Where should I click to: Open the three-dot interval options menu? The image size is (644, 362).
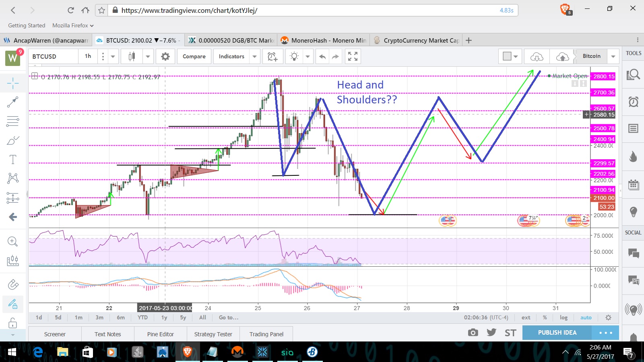pyautogui.click(x=103, y=57)
